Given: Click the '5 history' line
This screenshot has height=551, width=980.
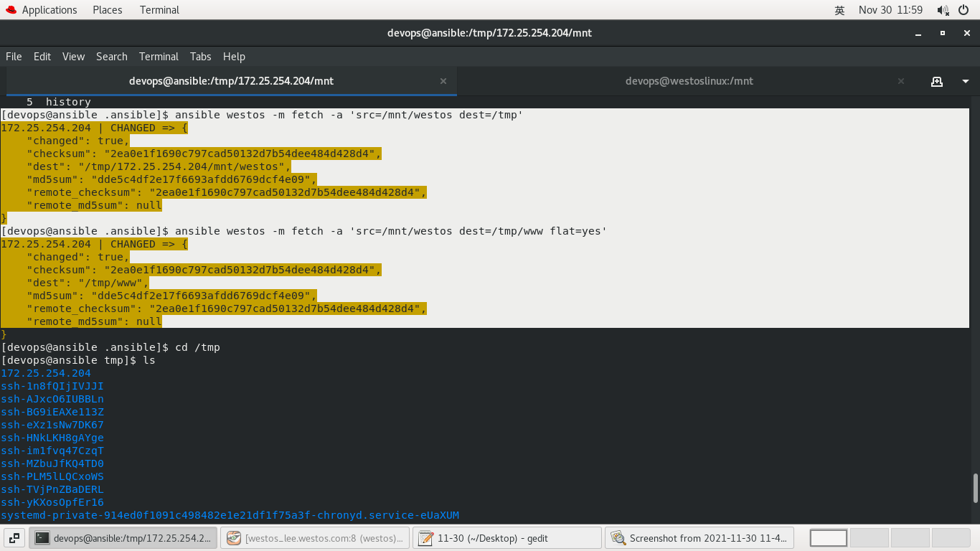Looking at the screenshot, I should 59,102.
